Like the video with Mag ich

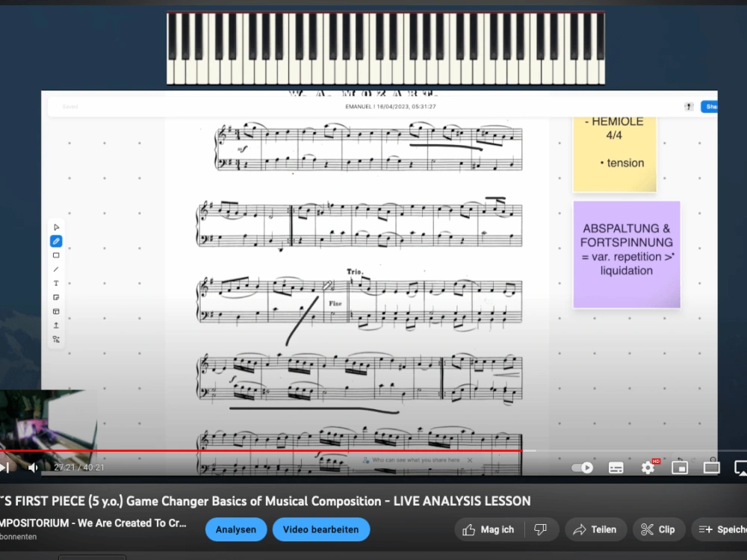pos(489,529)
